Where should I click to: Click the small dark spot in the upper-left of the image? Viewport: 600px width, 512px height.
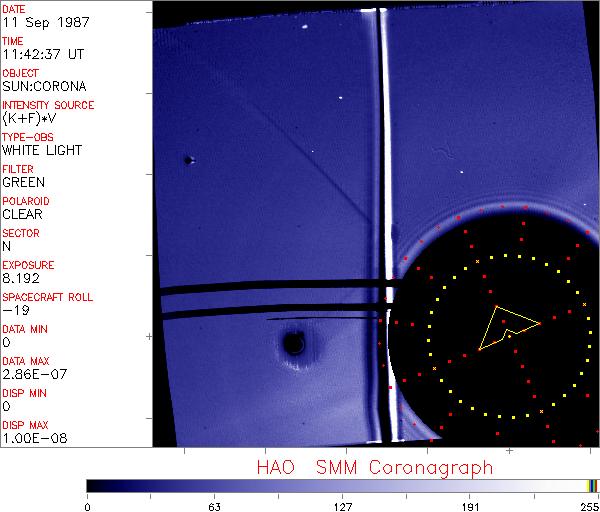tap(187, 160)
